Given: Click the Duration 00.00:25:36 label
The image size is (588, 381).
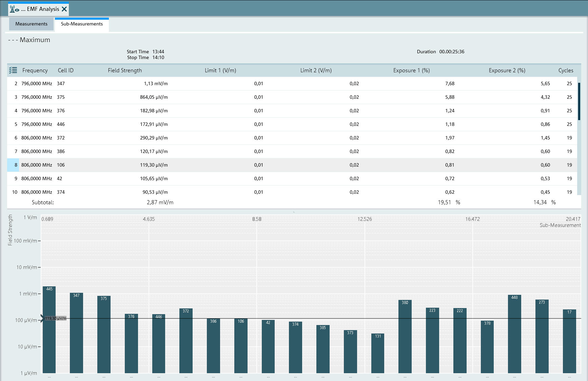Looking at the screenshot, I should coord(441,52).
